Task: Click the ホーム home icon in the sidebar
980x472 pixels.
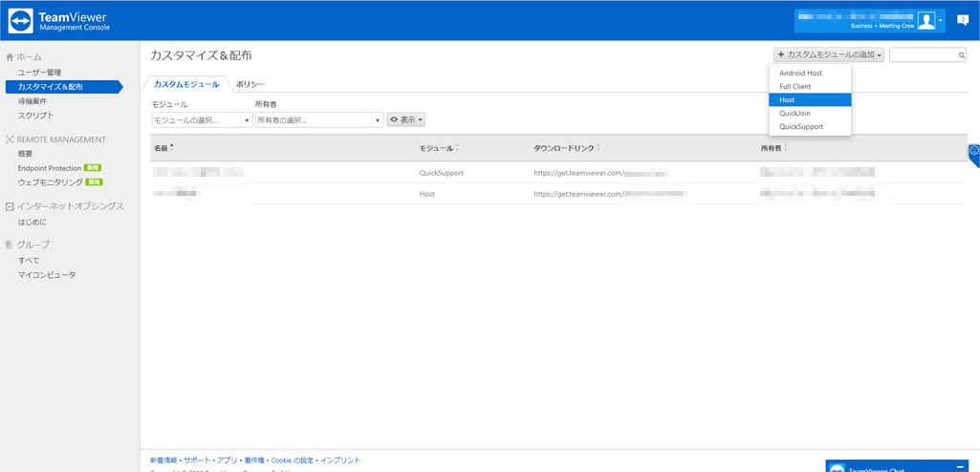Action: click(10, 57)
